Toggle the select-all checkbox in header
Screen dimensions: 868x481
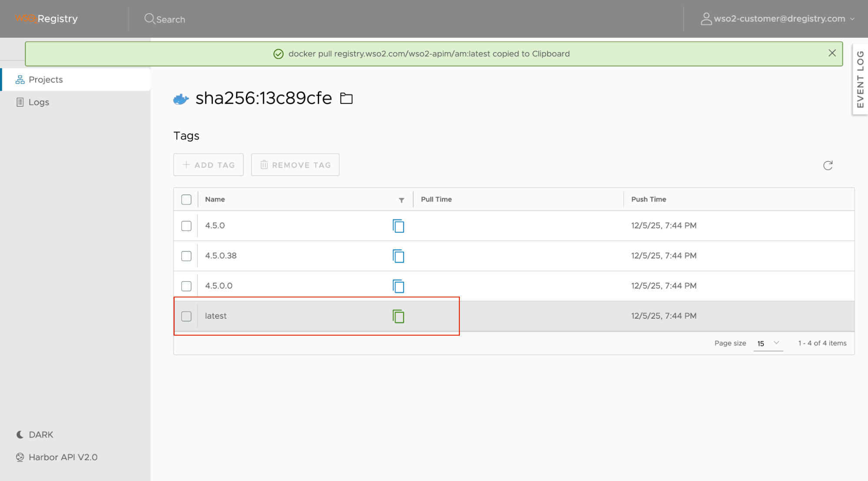(x=186, y=200)
